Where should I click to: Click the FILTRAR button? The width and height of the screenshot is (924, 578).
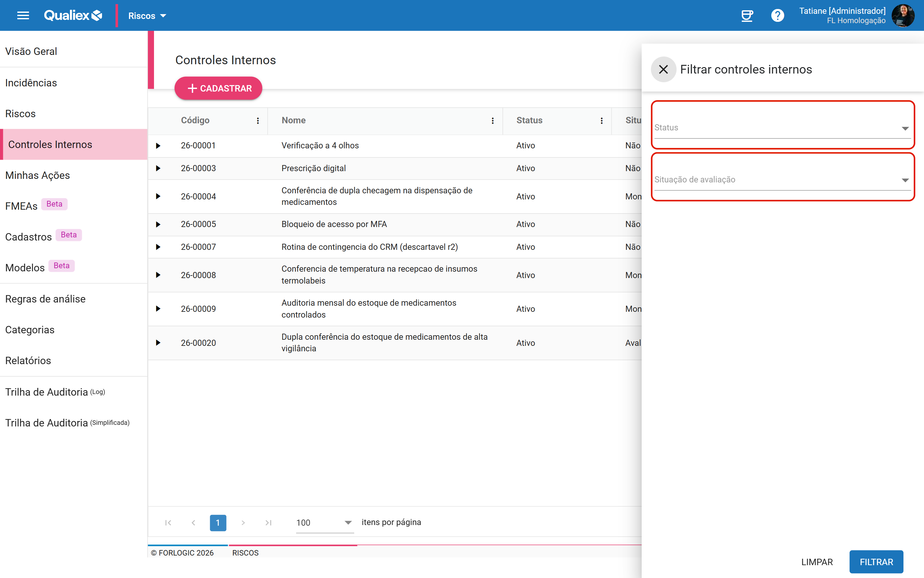coord(876,562)
